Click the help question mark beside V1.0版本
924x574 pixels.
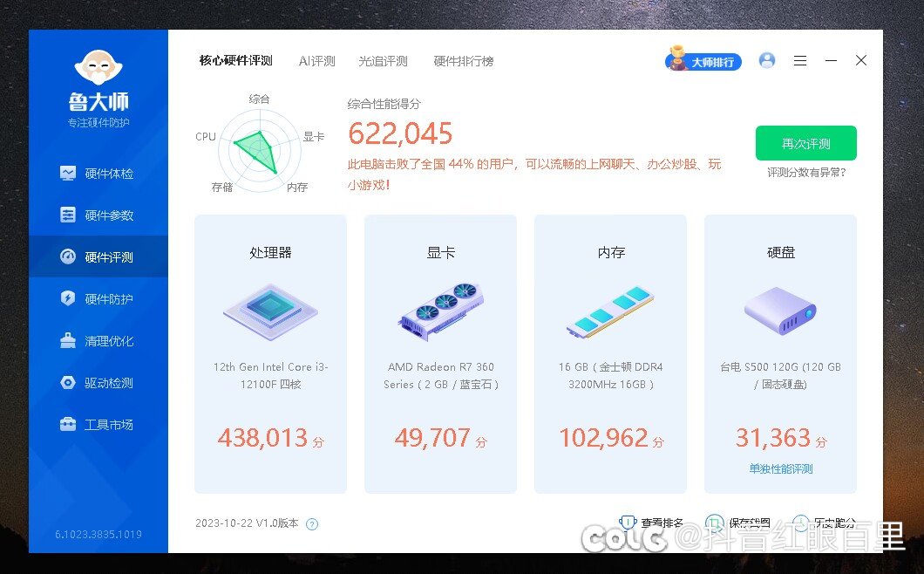[x=312, y=524]
